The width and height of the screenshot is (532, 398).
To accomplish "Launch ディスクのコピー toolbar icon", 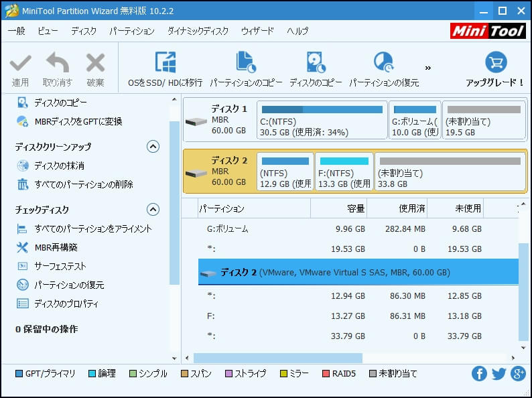I will click(316, 62).
